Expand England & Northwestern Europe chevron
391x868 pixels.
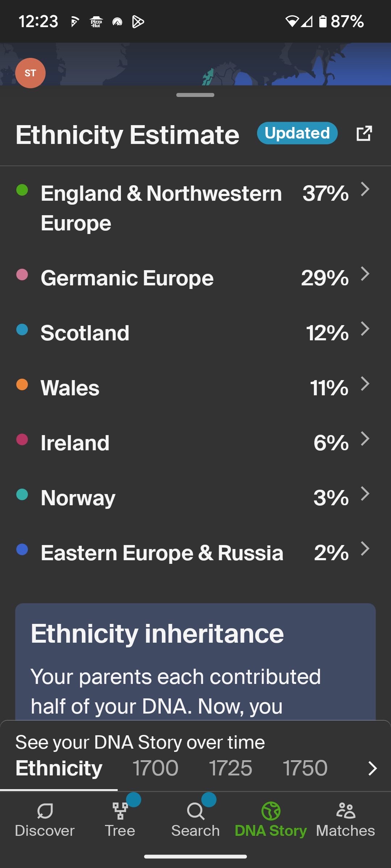(365, 189)
